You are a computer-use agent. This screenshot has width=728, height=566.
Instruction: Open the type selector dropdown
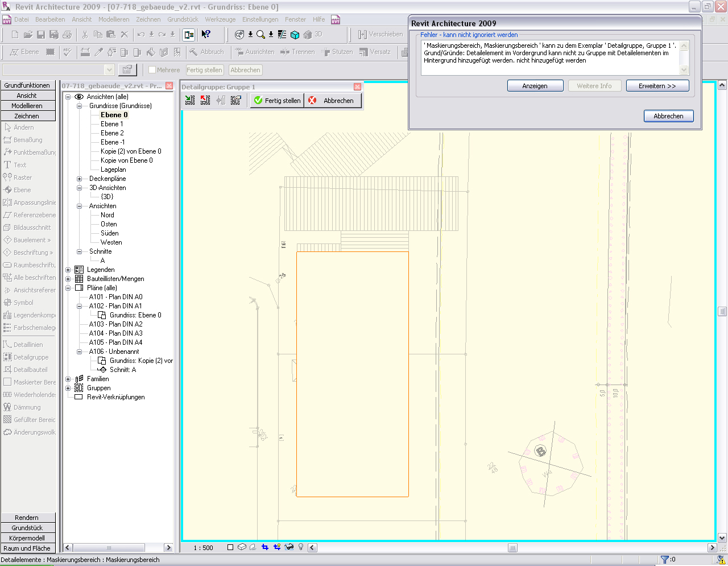pos(110,70)
